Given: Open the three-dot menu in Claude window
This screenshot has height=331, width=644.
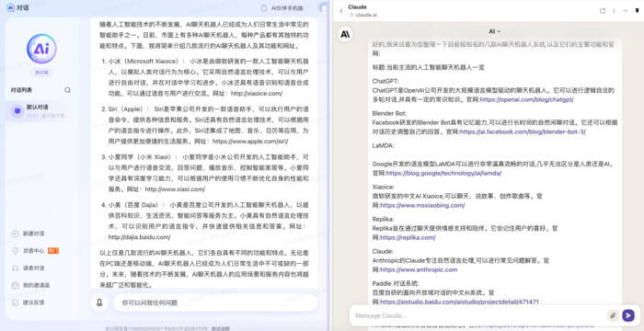Looking at the screenshot, I should 615,11.
